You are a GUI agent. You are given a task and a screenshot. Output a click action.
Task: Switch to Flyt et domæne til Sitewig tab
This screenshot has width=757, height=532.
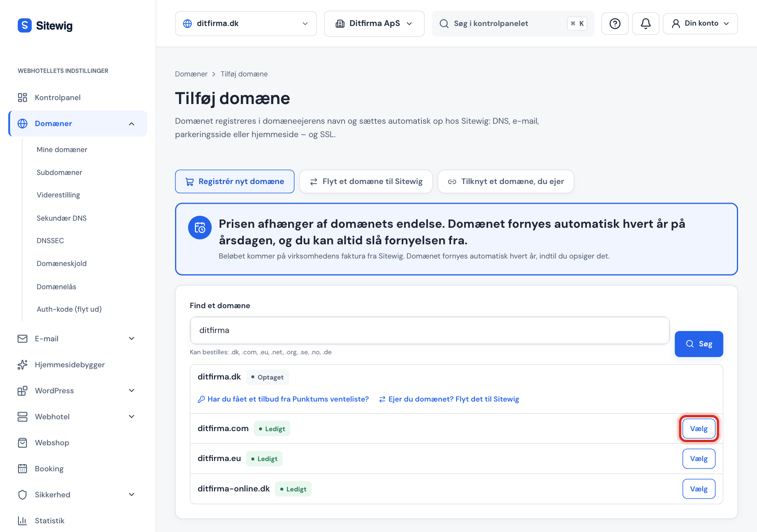click(x=366, y=181)
